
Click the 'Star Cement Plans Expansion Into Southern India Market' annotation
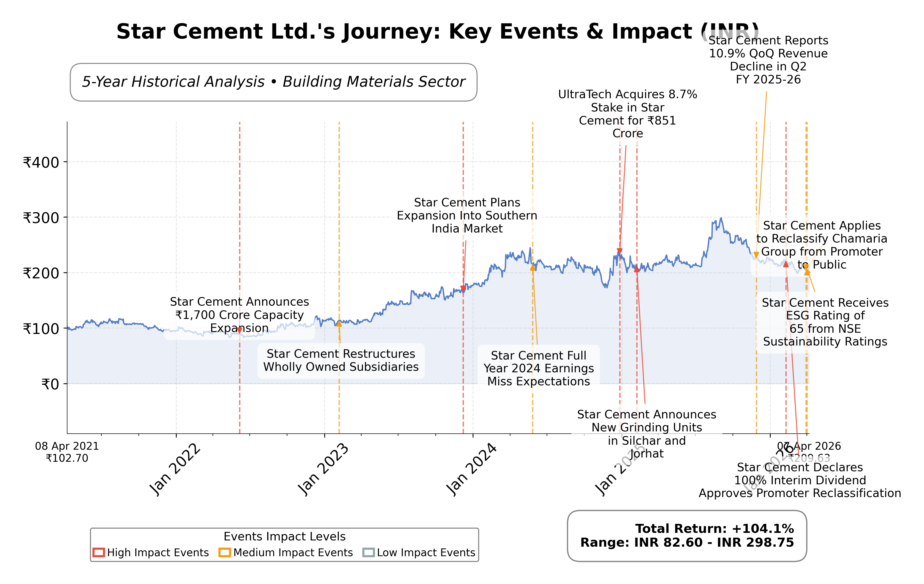(467, 216)
